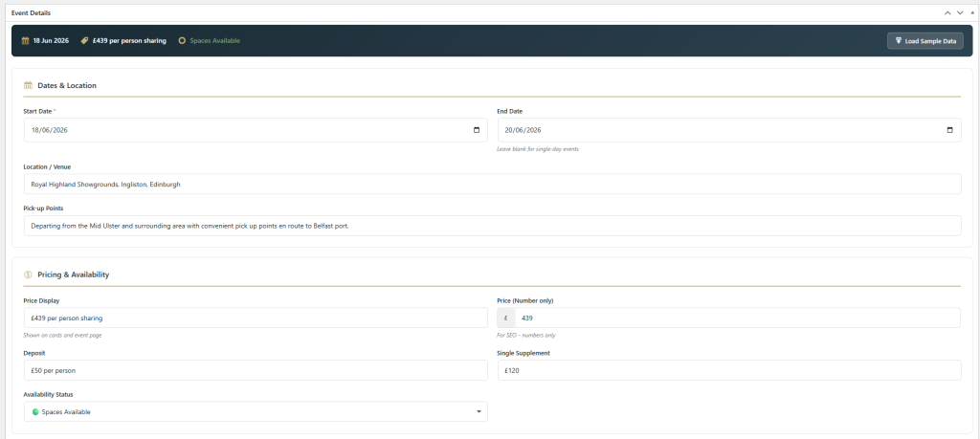The width and height of the screenshot is (980, 439).
Task: Focus the Pick-up Points text field
Action: pos(492,226)
